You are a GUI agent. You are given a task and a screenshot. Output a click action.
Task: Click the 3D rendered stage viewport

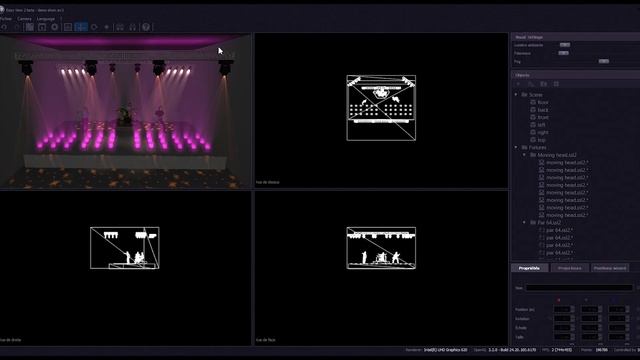125,111
